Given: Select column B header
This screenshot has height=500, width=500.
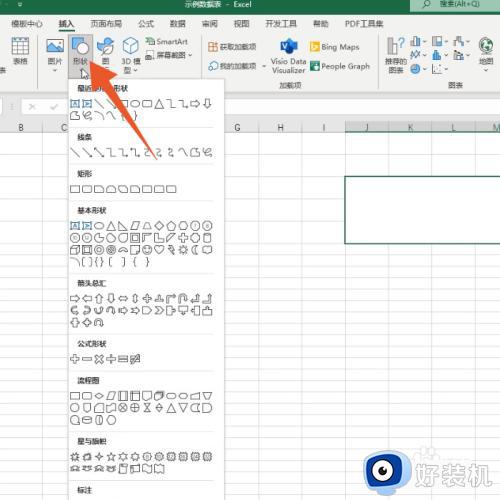Looking at the screenshot, I should tap(21, 127).
